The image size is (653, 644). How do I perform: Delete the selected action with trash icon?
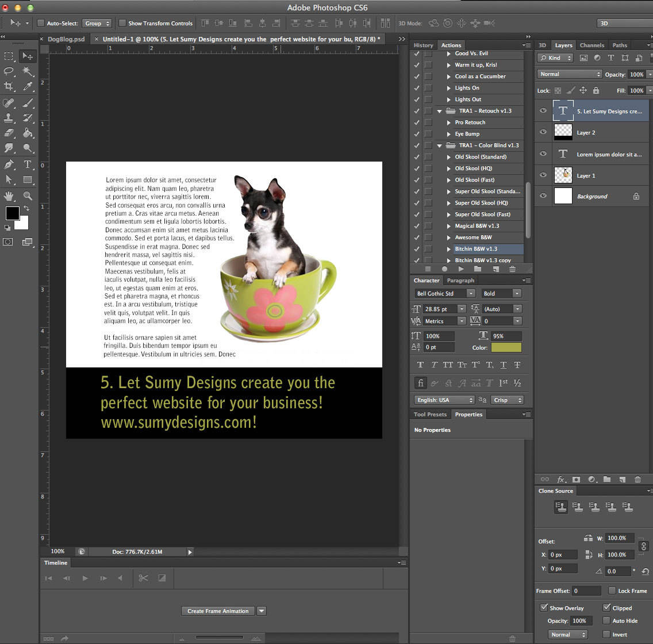click(513, 269)
